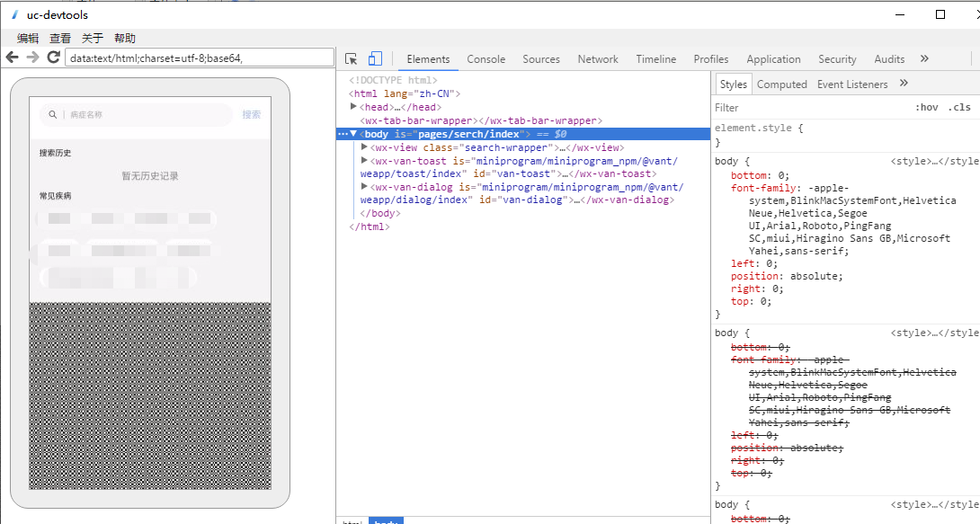
Task: Switch to the Console tab
Action: 486,59
